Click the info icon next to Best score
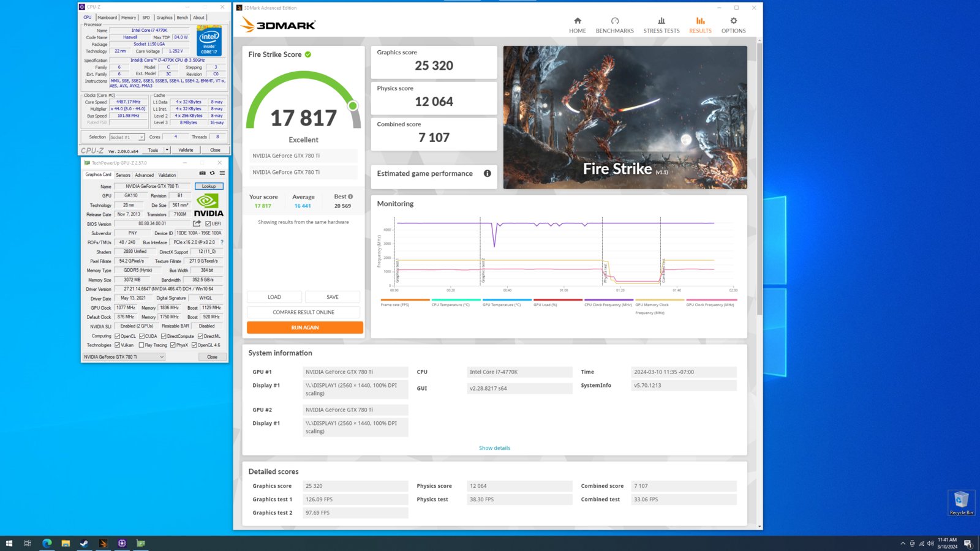Viewport: 980px width, 551px height. 350,197
